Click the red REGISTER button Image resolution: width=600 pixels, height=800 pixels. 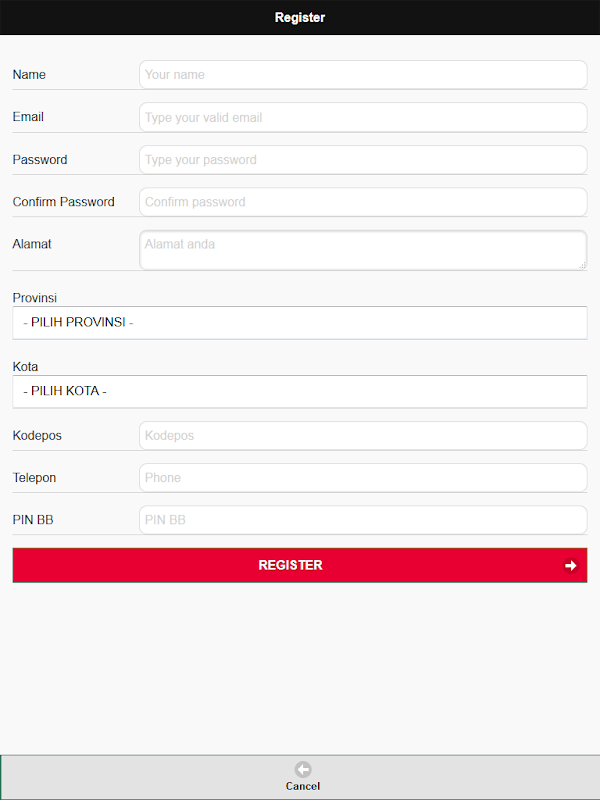tap(300, 565)
